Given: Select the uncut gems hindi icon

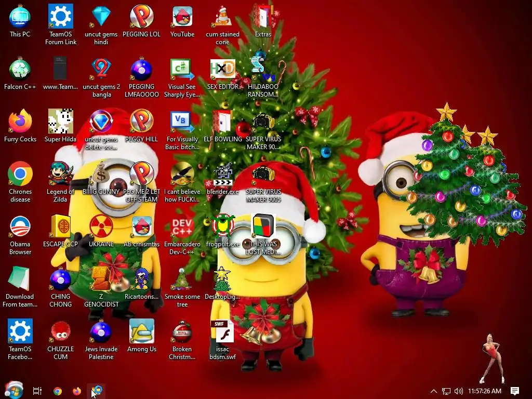Looking at the screenshot, I should [101, 16].
